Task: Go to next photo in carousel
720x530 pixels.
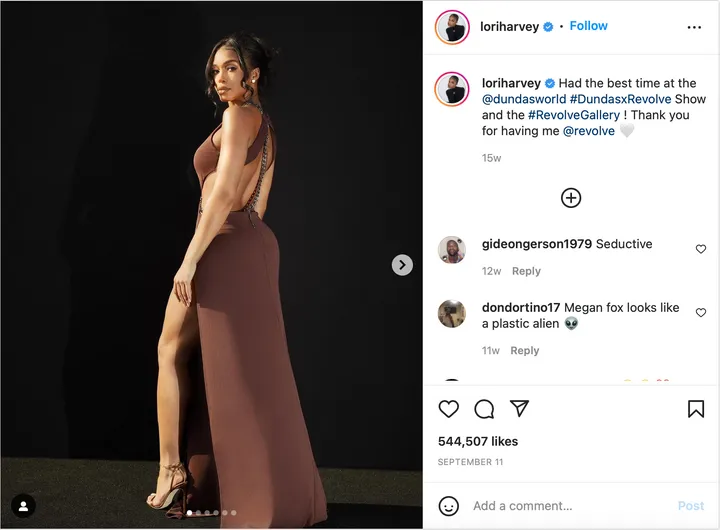Action: tap(402, 265)
